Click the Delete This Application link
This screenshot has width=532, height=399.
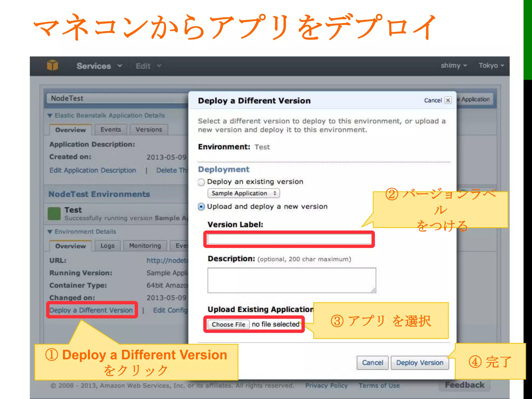click(172, 170)
